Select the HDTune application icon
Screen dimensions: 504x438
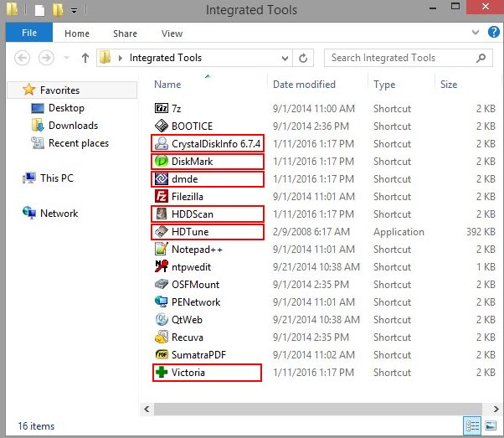click(161, 231)
